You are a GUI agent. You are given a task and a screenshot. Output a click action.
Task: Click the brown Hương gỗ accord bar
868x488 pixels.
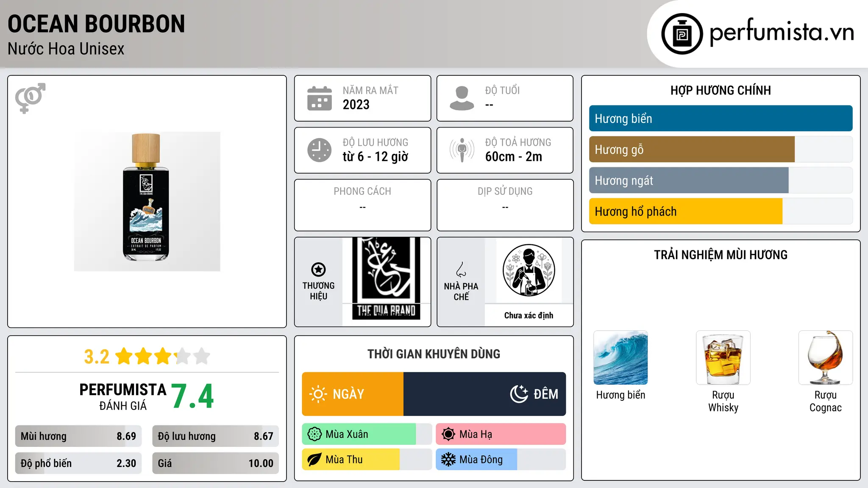click(x=692, y=149)
